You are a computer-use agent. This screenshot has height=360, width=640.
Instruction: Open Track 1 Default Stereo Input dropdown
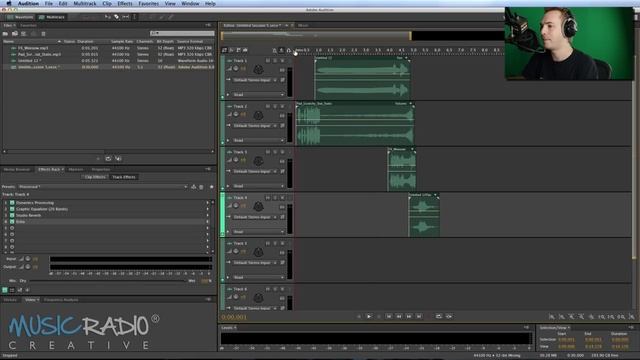click(x=256, y=80)
